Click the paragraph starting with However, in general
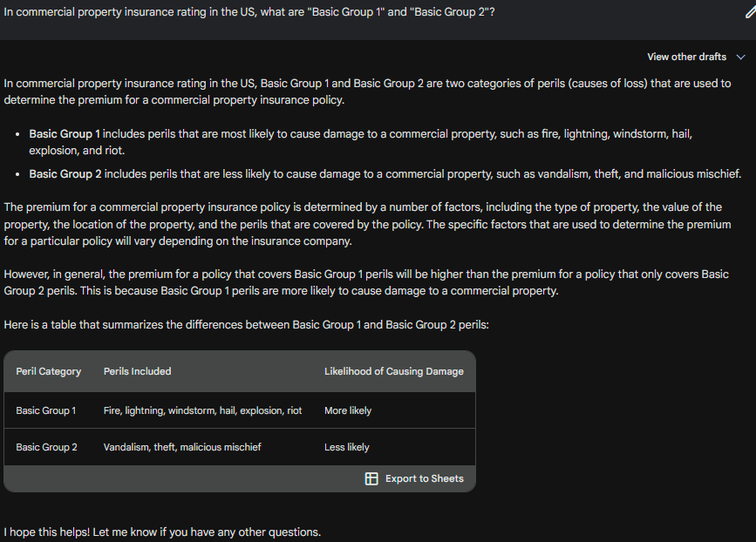Viewport: 756px width, 542px height. click(x=366, y=282)
